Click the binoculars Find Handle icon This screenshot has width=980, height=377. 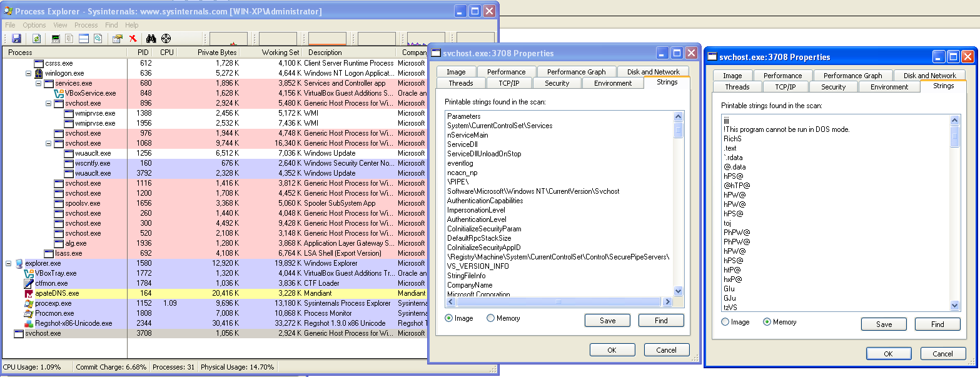[151, 39]
